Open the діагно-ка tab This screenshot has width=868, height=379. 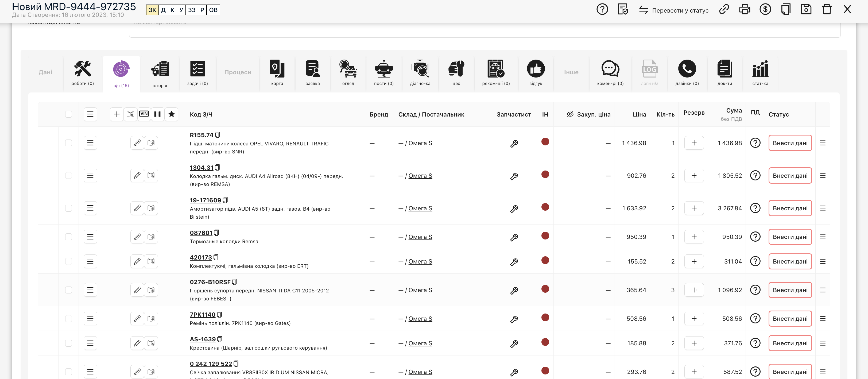420,73
